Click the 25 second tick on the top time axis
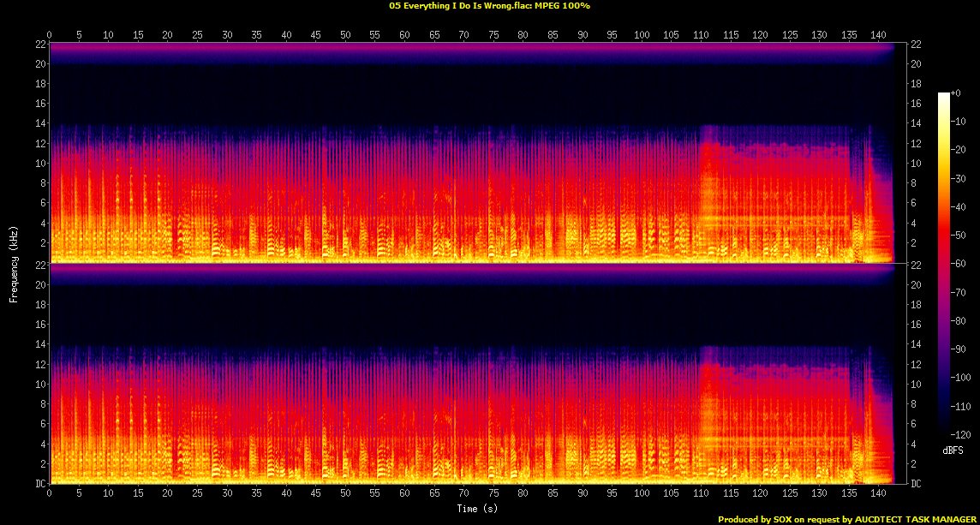 197,35
